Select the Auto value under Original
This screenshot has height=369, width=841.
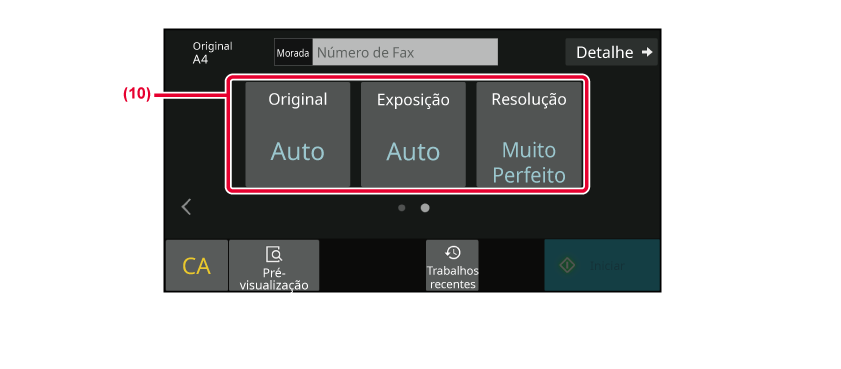[x=298, y=152]
